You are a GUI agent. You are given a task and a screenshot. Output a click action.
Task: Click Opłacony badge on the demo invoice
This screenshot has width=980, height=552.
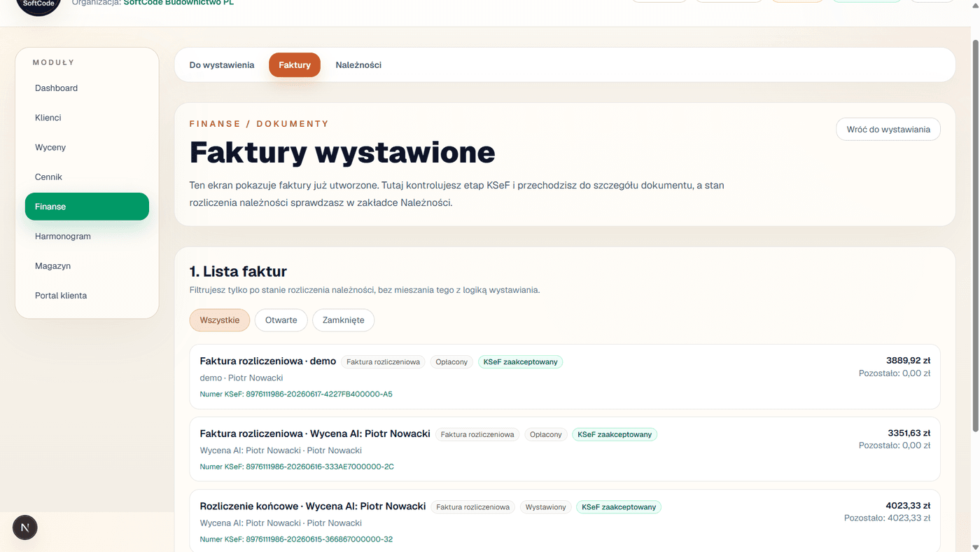pos(451,362)
